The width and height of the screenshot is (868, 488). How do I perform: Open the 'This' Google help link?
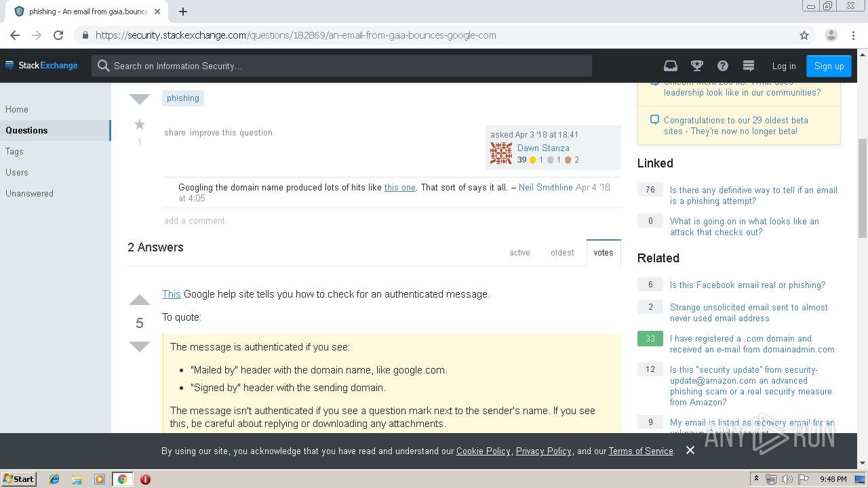[x=172, y=293]
